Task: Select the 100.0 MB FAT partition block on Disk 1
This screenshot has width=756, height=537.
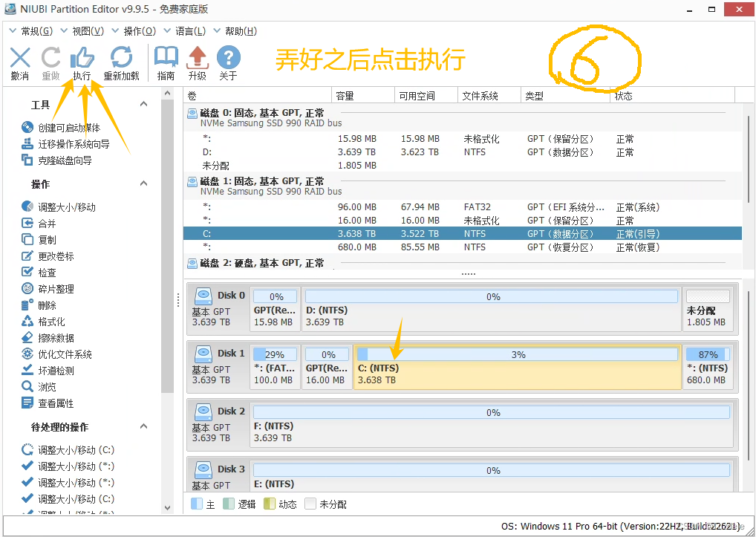Action: click(275, 367)
